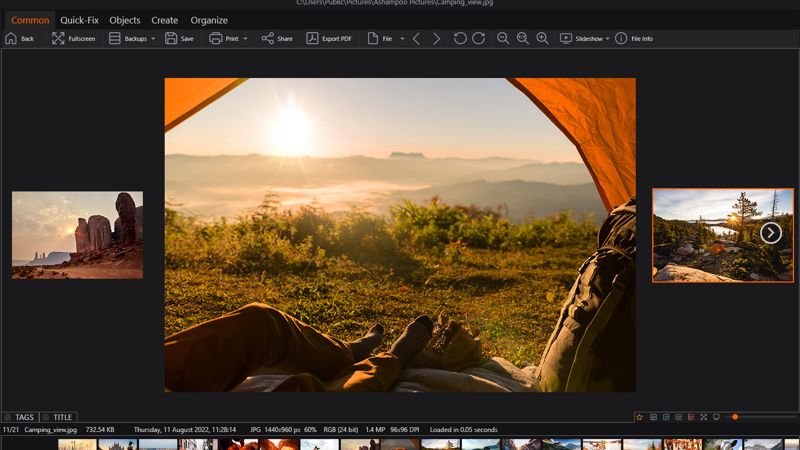Click the red grid view icon
Viewport: 800px width, 450px height.
(691, 417)
